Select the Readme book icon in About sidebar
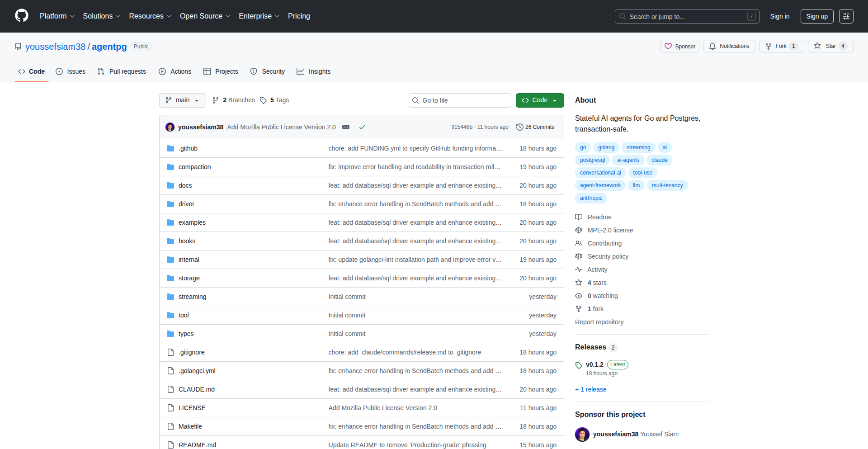Image resolution: width=868 pixels, height=449 pixels. point(579,217)
